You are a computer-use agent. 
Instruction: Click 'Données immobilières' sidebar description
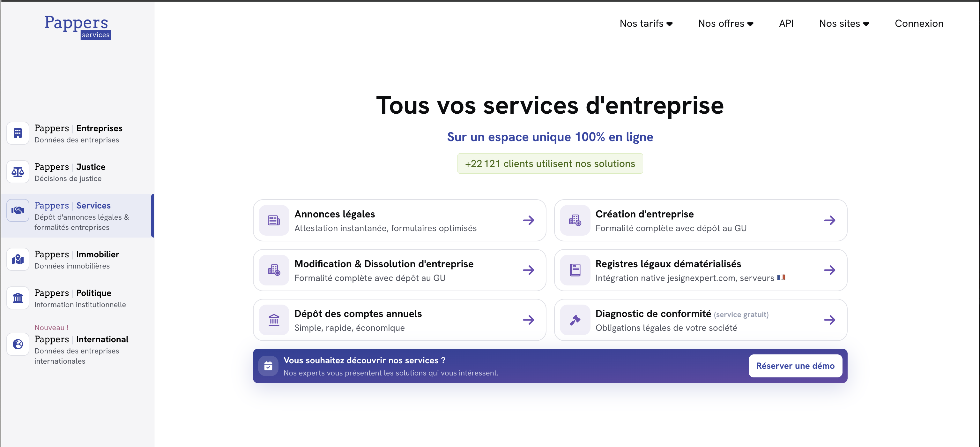point(72,266)
